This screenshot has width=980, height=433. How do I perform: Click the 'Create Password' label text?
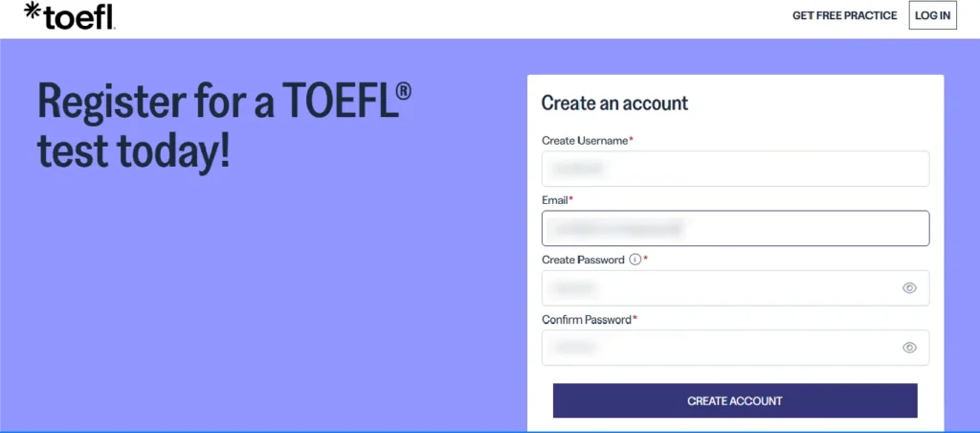click(x=583, y=260)
